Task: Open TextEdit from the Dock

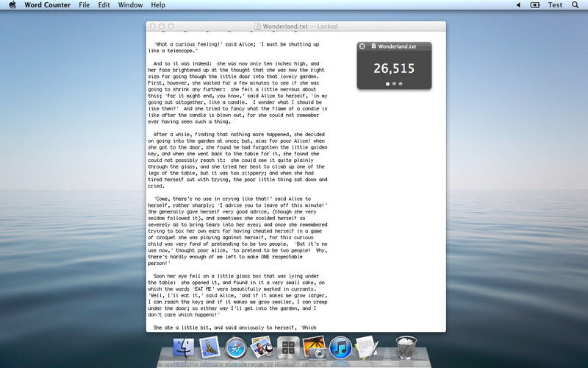Action: pos(366,347)
